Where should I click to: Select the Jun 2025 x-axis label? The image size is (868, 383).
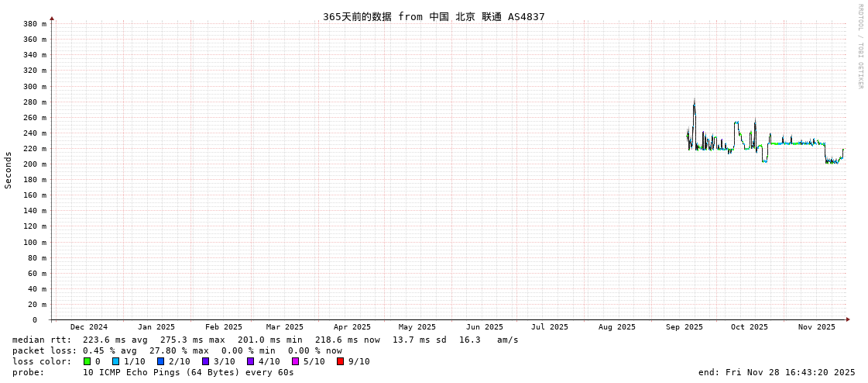[x=485, y=327]
